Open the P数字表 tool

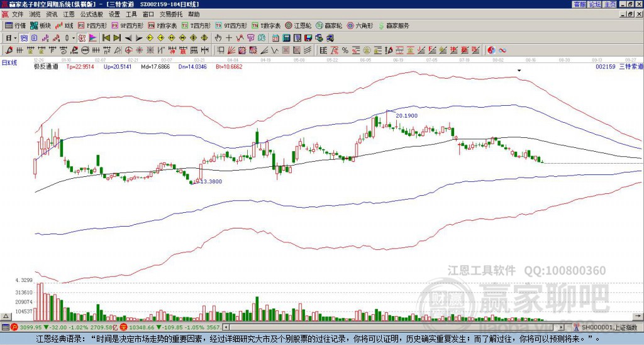[x=162, y=25]
